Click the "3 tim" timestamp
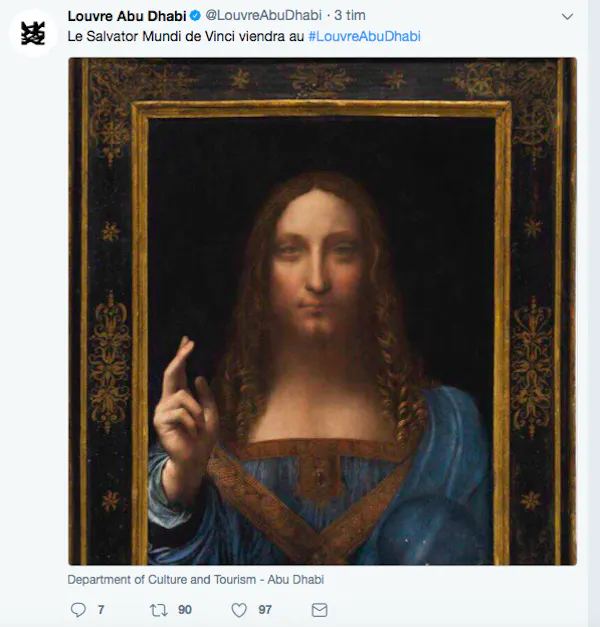 [x=347, y=16]
